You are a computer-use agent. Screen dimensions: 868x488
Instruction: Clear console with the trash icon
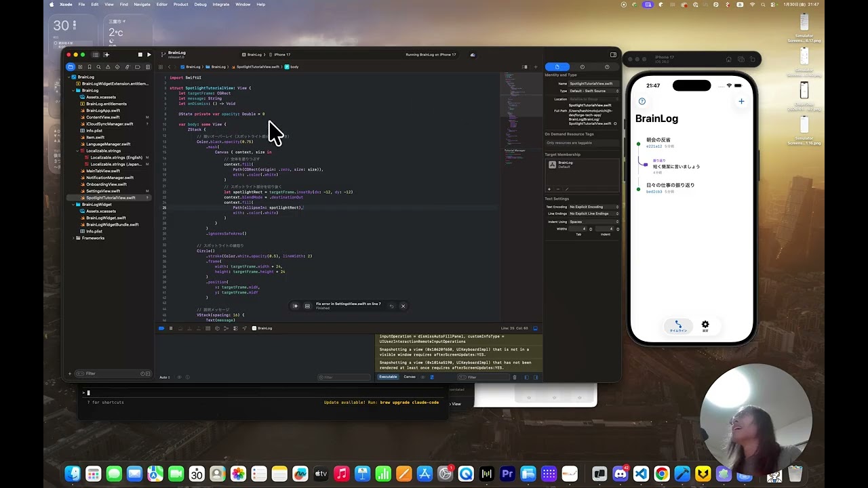tap(515, 377)
